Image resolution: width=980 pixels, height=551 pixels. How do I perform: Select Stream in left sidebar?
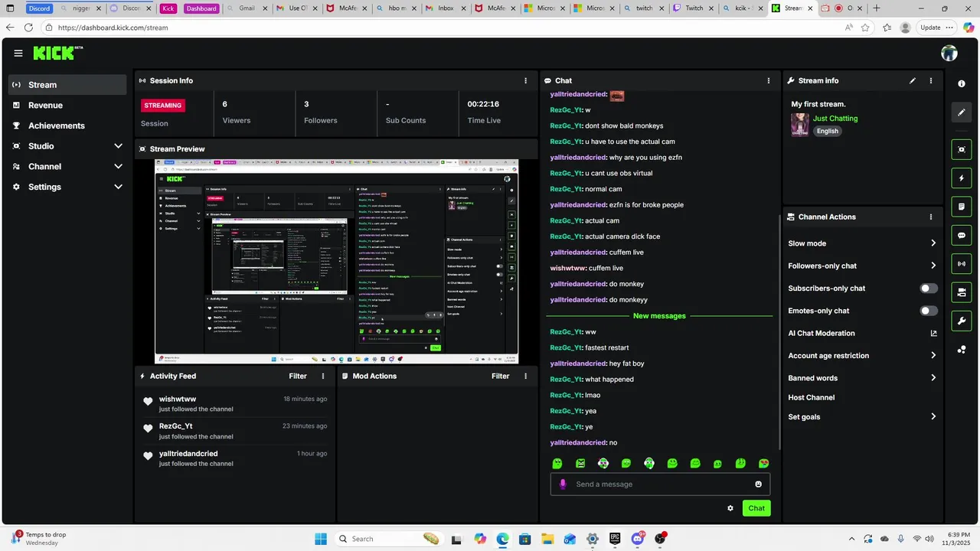tap(67, 85)
